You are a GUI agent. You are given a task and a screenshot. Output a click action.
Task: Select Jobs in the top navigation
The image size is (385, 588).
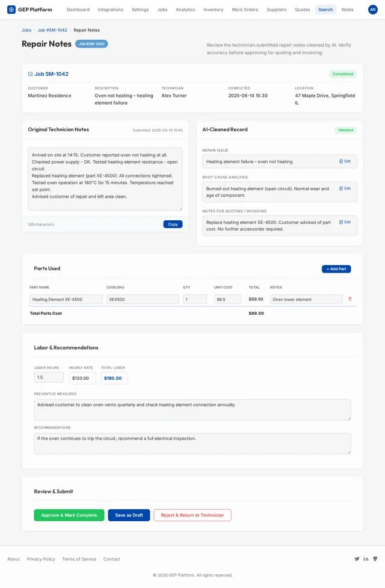[x=162, y=10]
